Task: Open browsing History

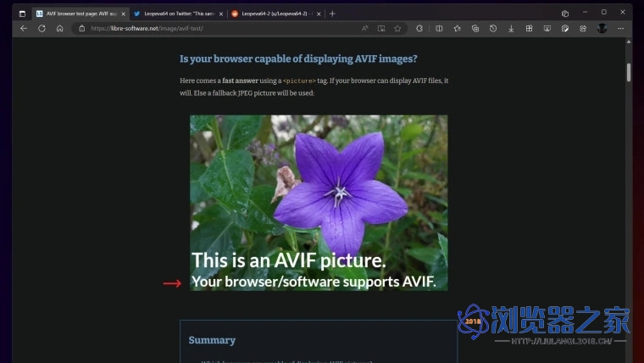Action: click(x=493, y=28)
